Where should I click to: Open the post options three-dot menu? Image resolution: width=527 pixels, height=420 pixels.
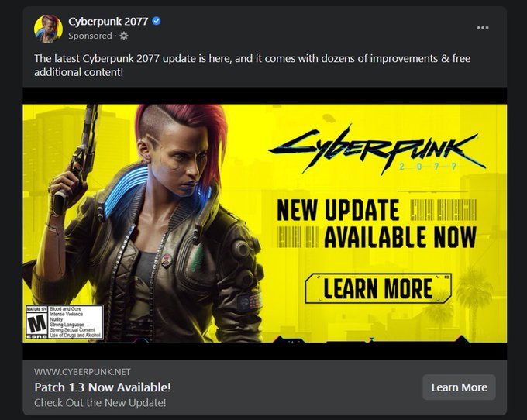483,28
